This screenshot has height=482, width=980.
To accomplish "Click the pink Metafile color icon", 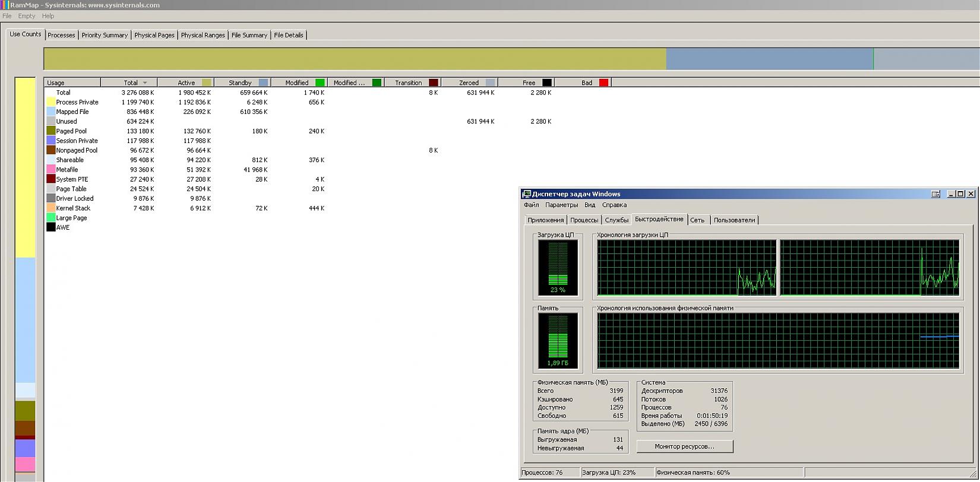I will [x=51, y=170].
